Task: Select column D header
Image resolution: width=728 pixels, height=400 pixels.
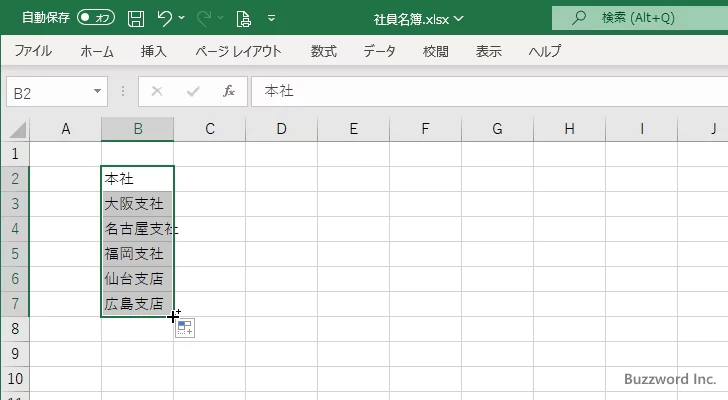Action: 281,129
